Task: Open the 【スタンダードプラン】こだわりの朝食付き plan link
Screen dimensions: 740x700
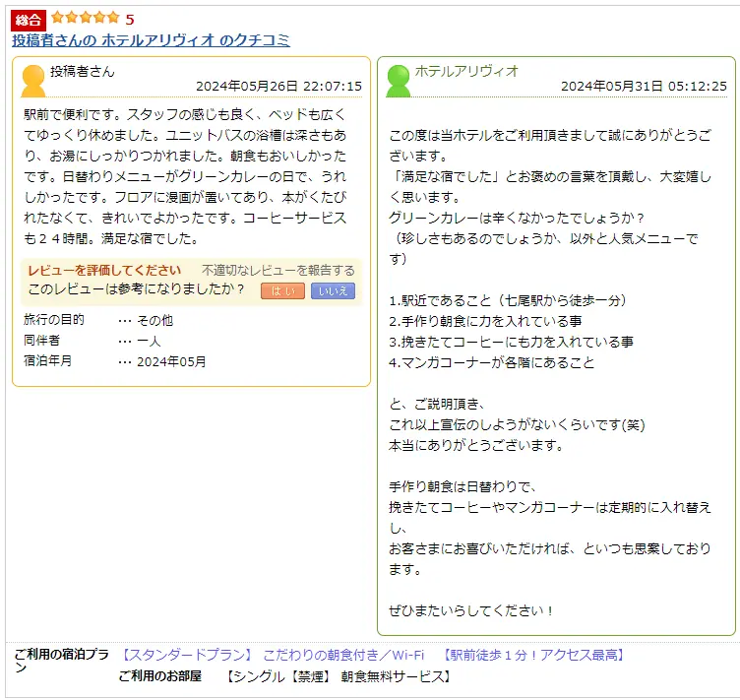Action: (373, 655)
